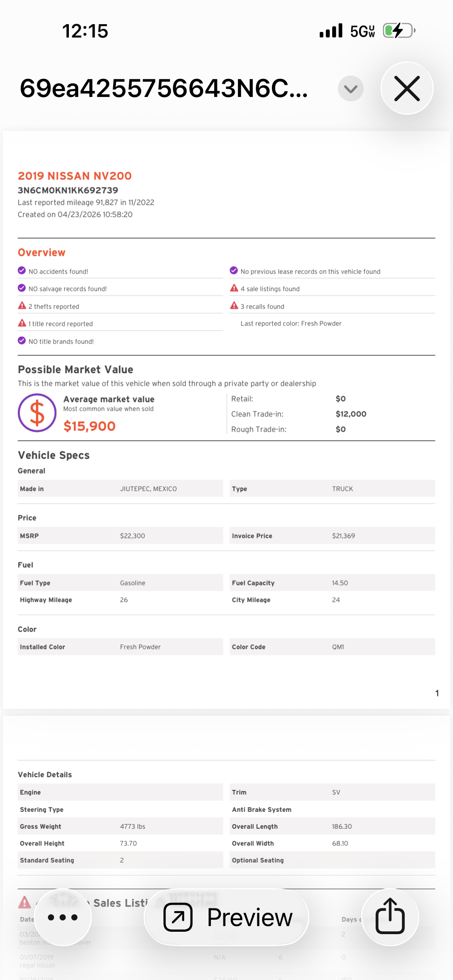Screen dimensions: 453x980
Task: Tap the share icon button
Action: pyautogui.click(x=390, y=917)
